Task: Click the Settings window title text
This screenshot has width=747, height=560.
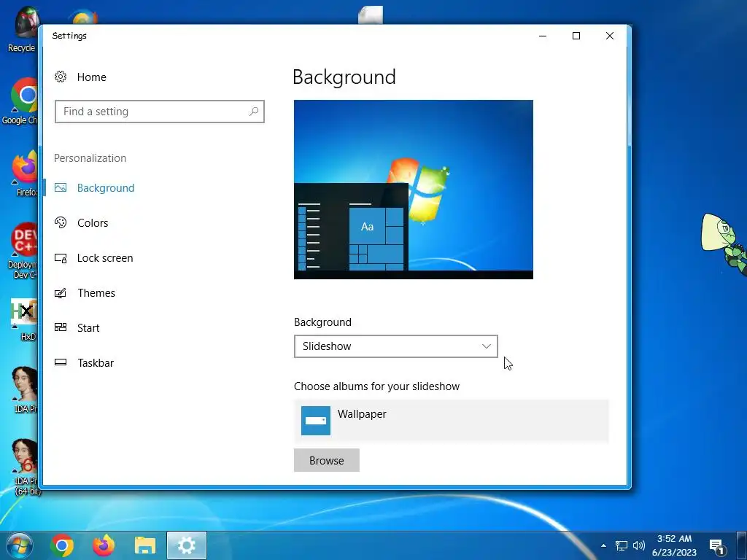Action: (69, 36)
